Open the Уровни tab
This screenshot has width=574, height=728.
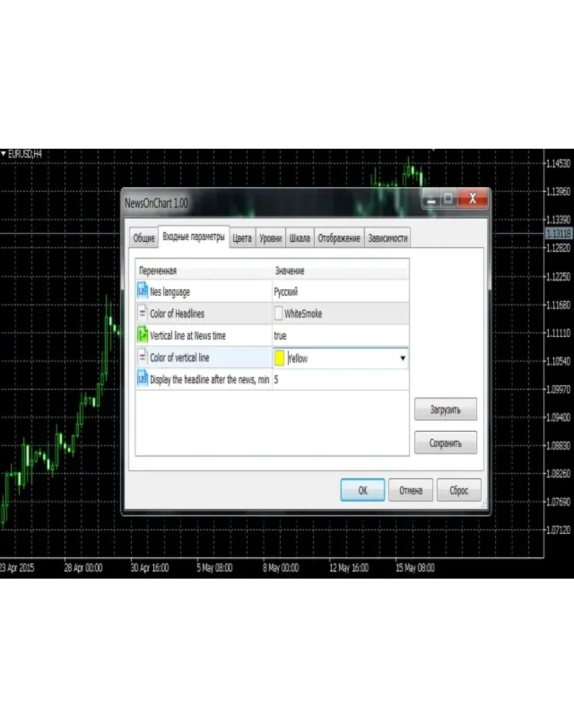click(271, 238)
